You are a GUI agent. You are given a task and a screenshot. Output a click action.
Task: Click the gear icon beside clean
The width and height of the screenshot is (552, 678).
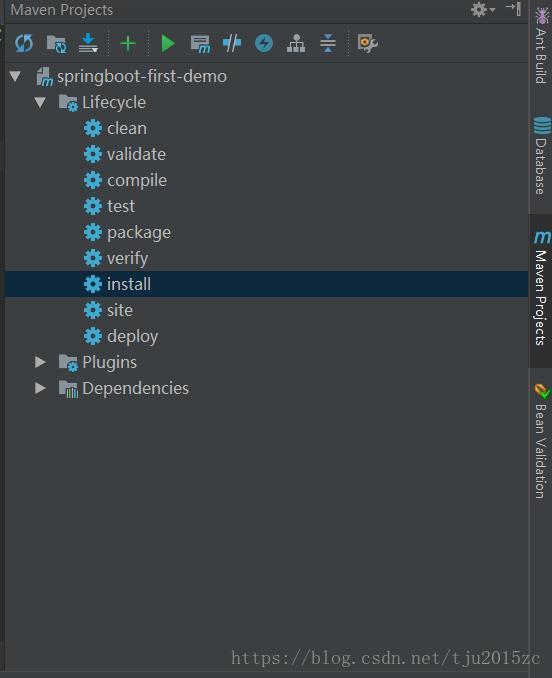pyautogui.click(x=93, y=128)
